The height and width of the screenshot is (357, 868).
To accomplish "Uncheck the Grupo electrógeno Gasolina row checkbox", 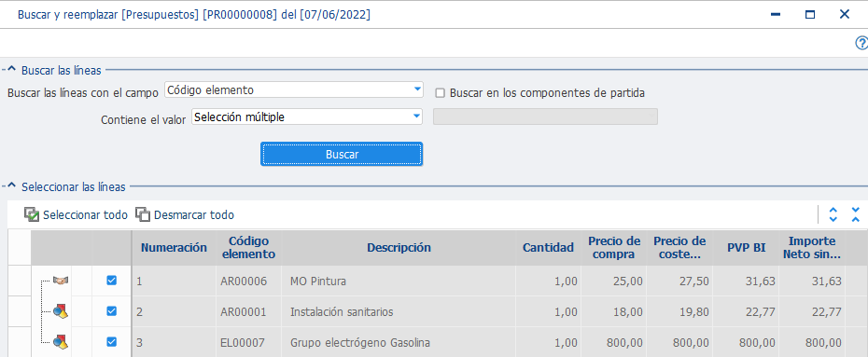I will [x=111, y=342].
